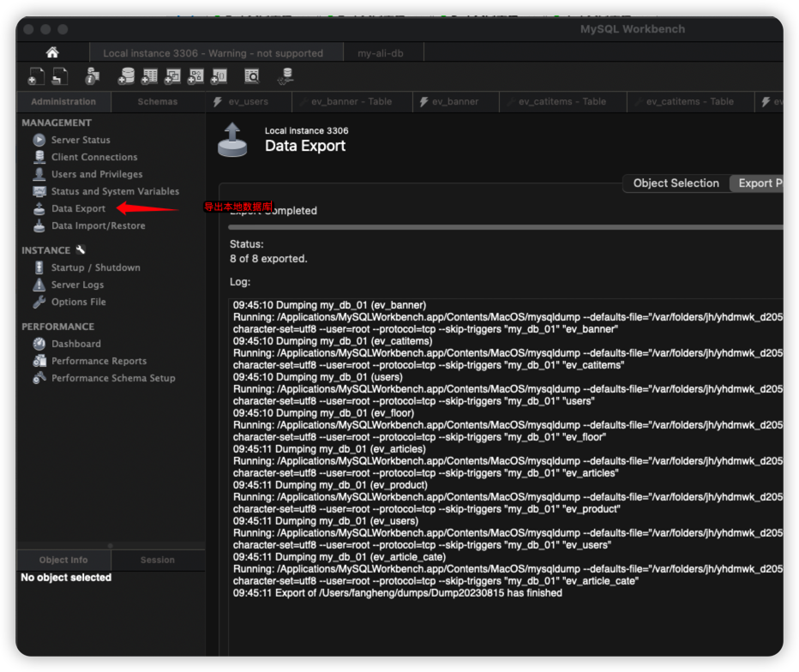Search table data icon in toolbar
The image size is (799, 672).
pos(252,76)
